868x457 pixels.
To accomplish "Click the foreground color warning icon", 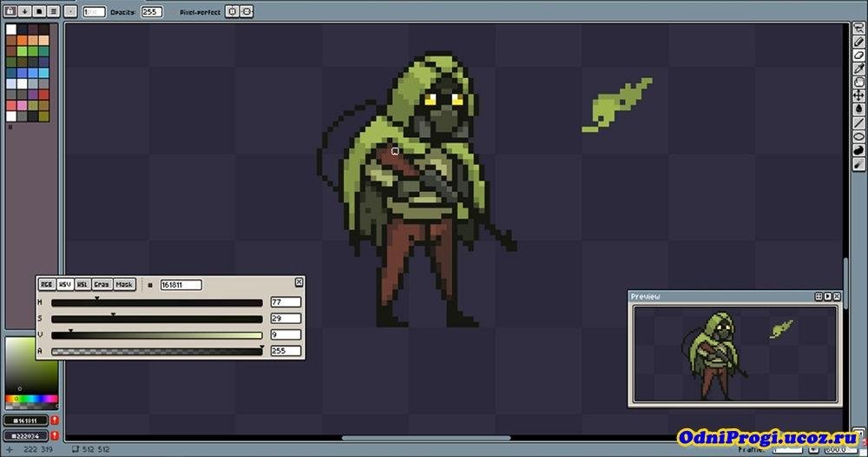I will tap(54, 421).
